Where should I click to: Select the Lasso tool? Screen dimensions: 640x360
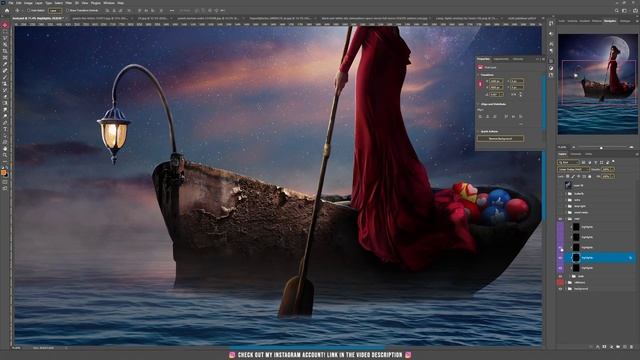(5, 38)
